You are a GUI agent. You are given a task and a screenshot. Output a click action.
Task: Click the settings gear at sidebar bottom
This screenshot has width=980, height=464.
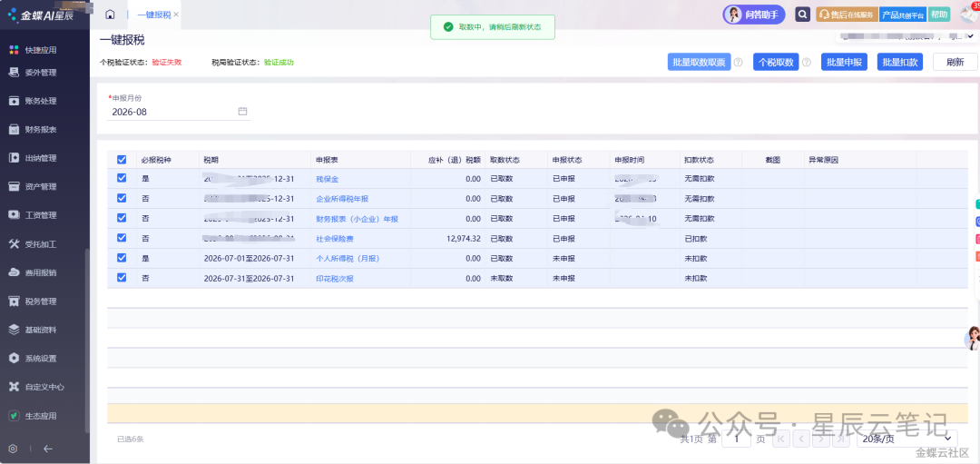coord(13,449)
